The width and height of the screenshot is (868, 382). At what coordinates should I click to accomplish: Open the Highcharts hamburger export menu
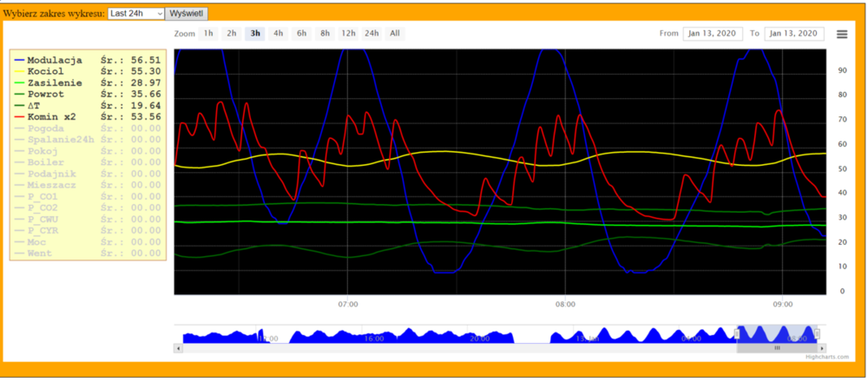pos(841,34)
